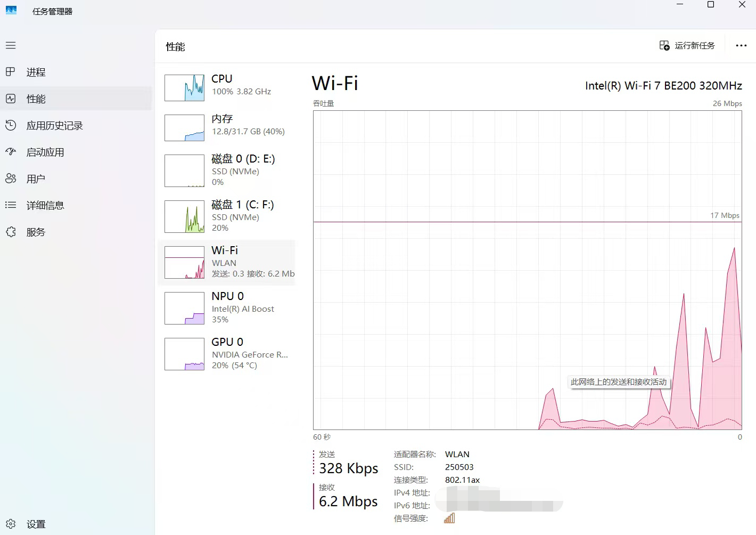Click the 设置 gear icon
Screen dimensions: 756x535
click(x=11, y=524)
